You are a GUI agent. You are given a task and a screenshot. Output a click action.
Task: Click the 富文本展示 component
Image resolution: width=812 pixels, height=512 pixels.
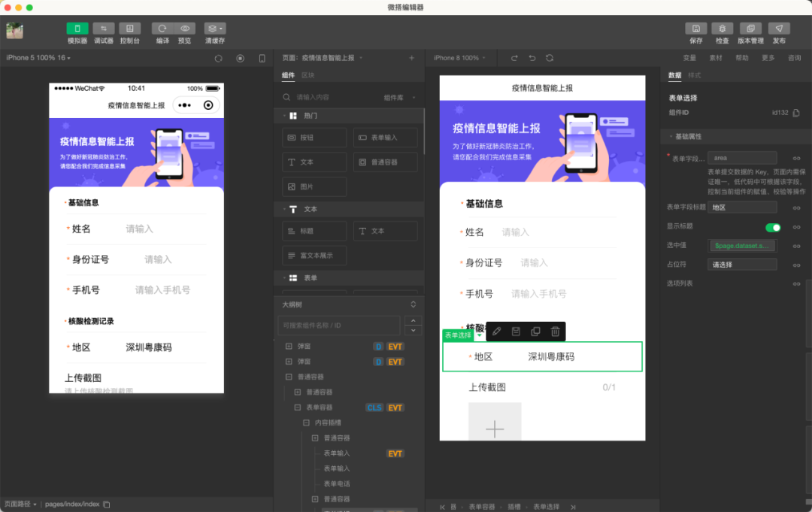(x=314, y=256)
